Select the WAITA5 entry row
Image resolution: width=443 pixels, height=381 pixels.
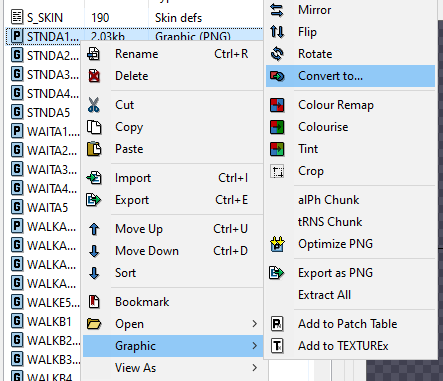[x=43, y=208]
